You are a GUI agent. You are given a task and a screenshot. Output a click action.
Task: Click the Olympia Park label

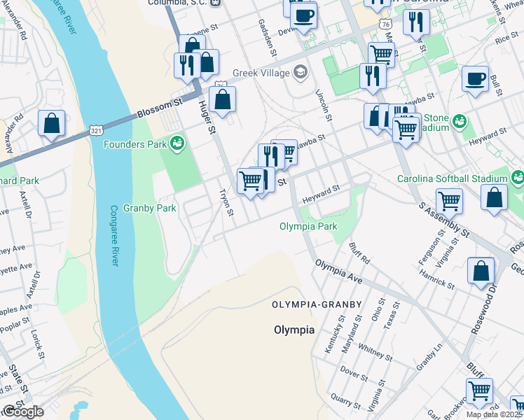(x=308, y=226)
